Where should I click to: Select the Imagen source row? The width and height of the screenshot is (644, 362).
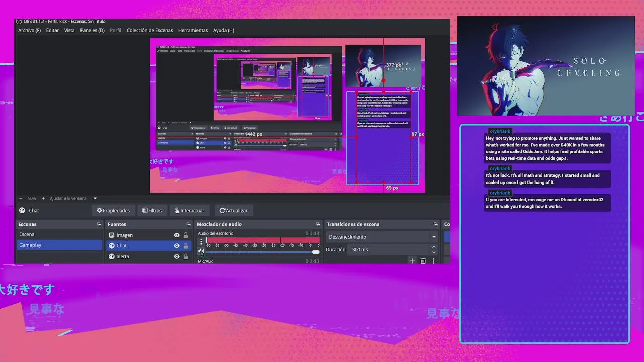click(148, 235)
